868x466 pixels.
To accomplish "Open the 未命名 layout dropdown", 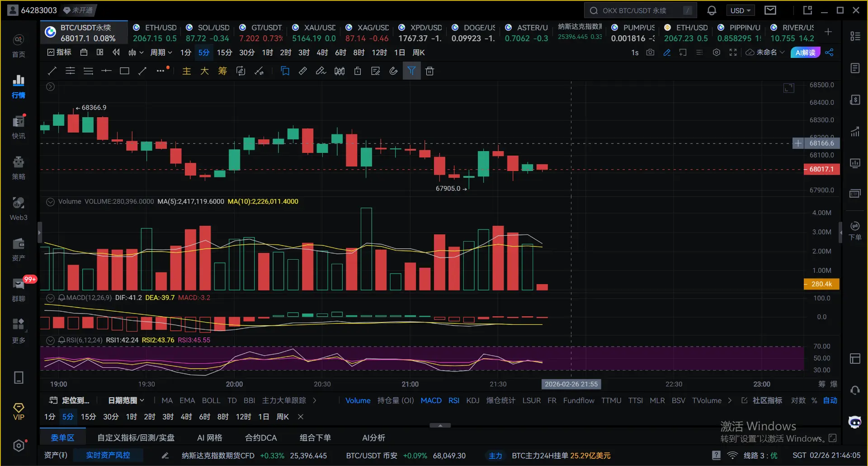I will (x=765, y=52).
